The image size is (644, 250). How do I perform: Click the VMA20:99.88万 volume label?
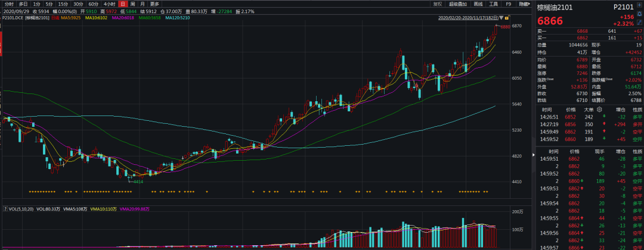click(134, 209)
